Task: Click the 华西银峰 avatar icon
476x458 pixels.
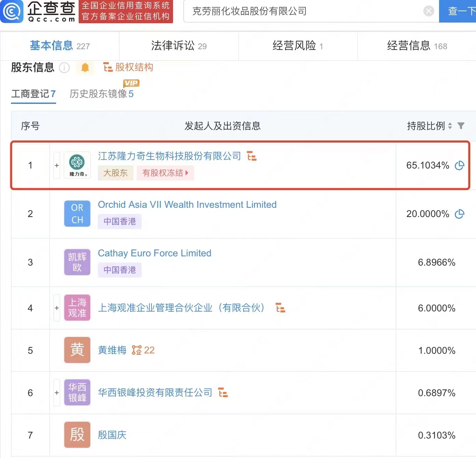Action: 77,392
